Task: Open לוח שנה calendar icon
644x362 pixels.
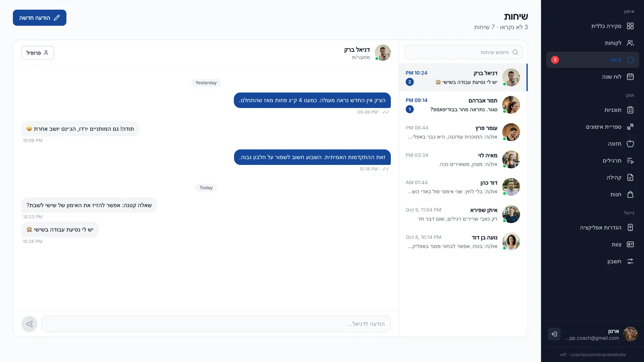Action: (x=630, y=77)
